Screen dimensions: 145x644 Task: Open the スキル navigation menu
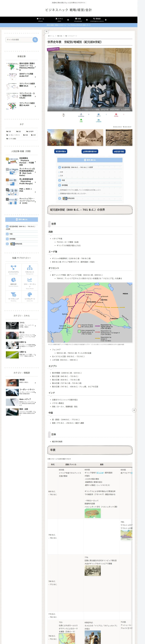point(59,20)
